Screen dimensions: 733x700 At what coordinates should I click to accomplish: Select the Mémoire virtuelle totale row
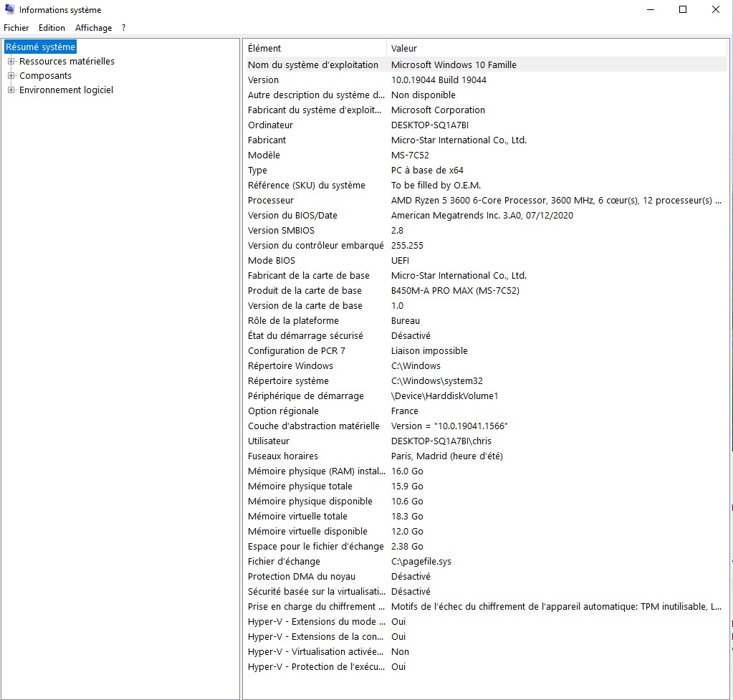tap(487, 517)
